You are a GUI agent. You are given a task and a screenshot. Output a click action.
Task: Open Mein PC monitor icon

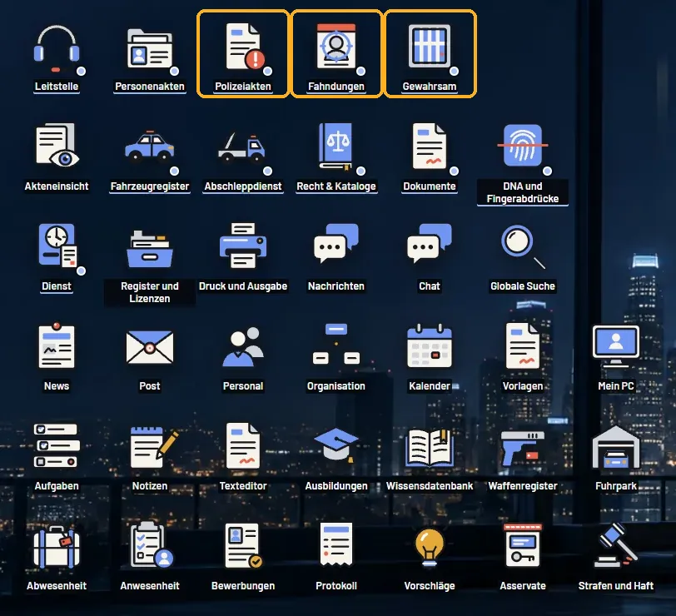tap(616, 346)
